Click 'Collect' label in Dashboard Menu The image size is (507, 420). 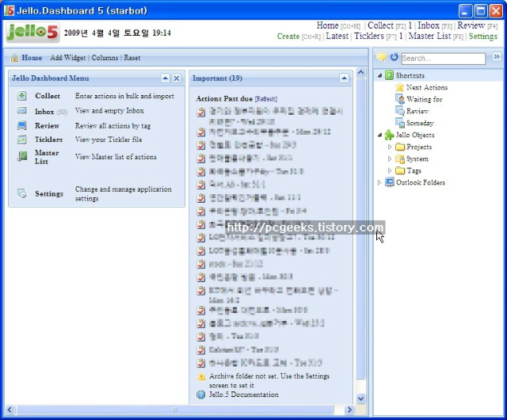(x=48, y=96)
